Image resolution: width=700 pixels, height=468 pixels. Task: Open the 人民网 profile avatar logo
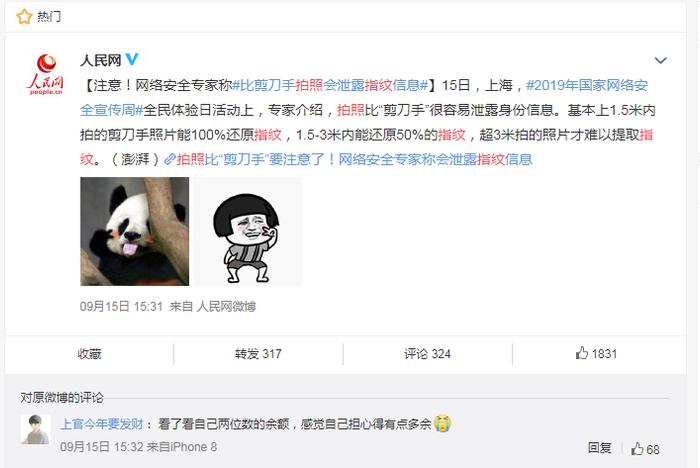tap(46, 74)
